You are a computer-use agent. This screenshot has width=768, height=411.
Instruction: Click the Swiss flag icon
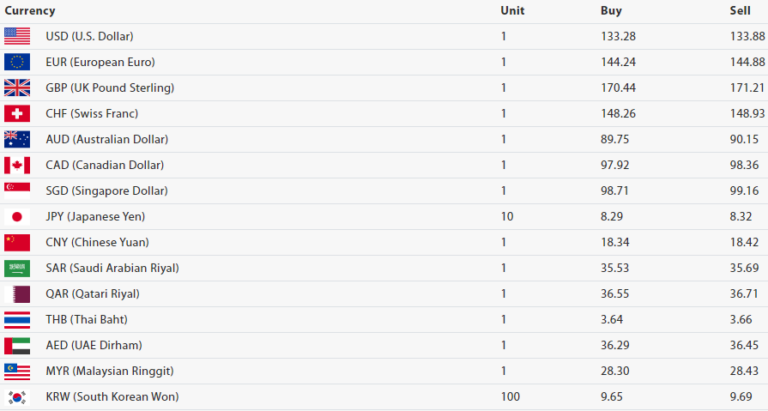pyautogui.click(x=17, y=113)
